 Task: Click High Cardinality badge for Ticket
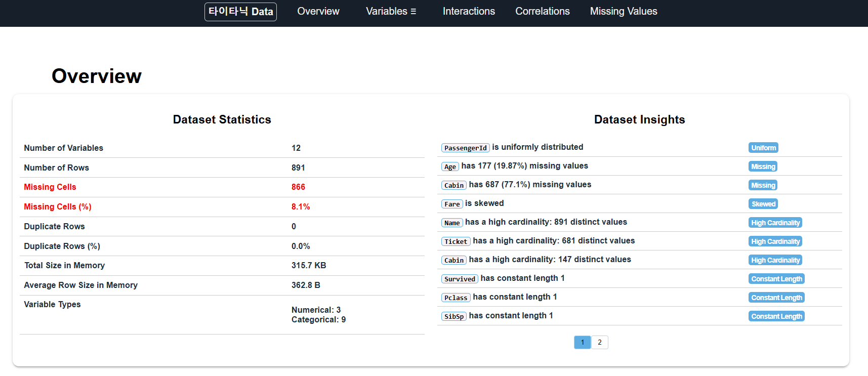click(775, 241)
